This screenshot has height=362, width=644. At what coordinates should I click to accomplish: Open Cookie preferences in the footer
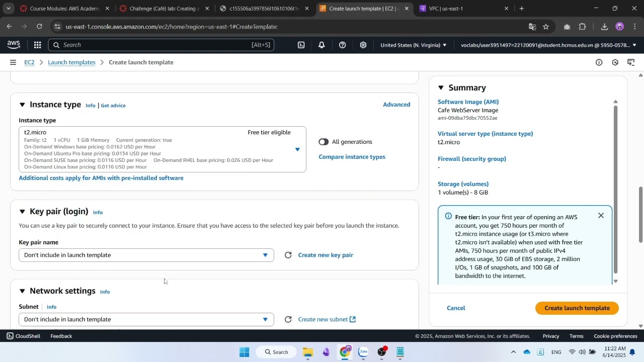[616, 336]
